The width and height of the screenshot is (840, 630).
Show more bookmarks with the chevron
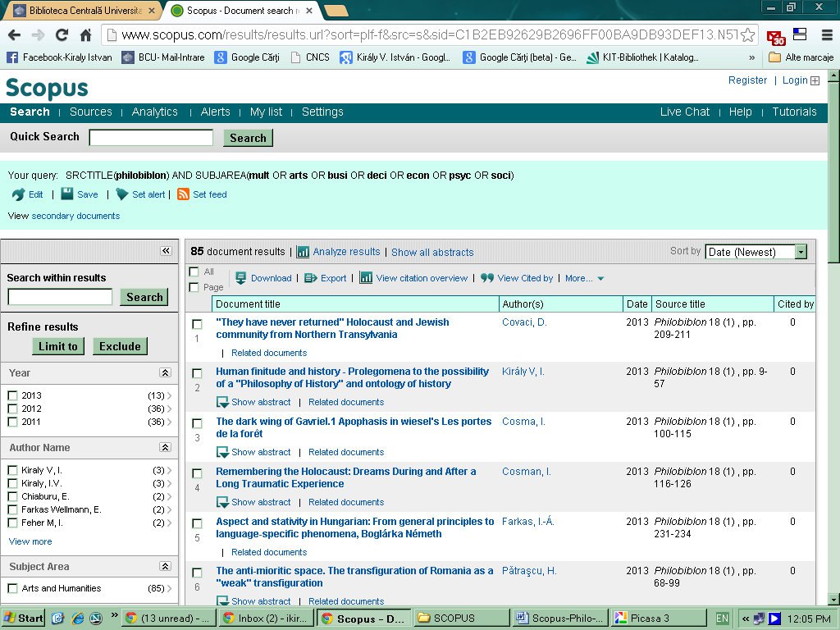752,57
